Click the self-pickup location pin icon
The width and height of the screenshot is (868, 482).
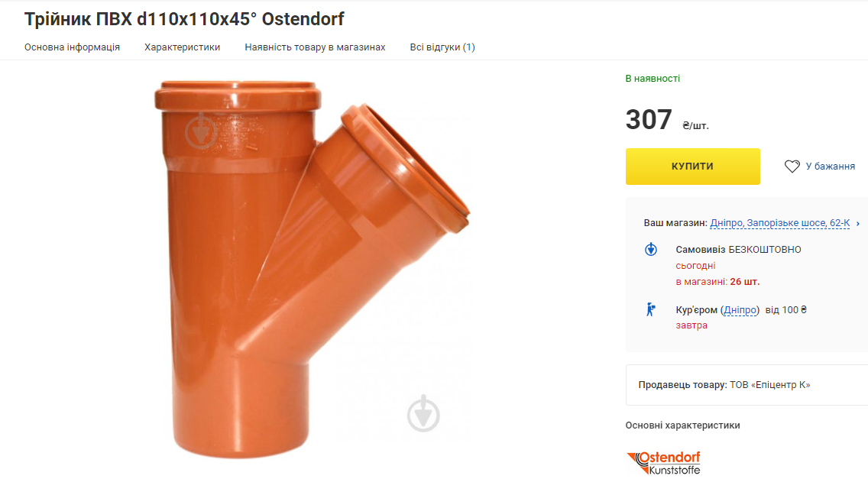click(651, 250)
